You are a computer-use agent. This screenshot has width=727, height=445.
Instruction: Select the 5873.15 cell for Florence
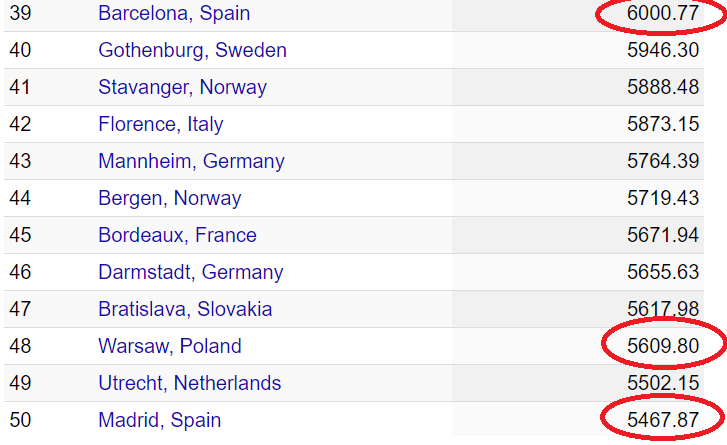point(662,125)
